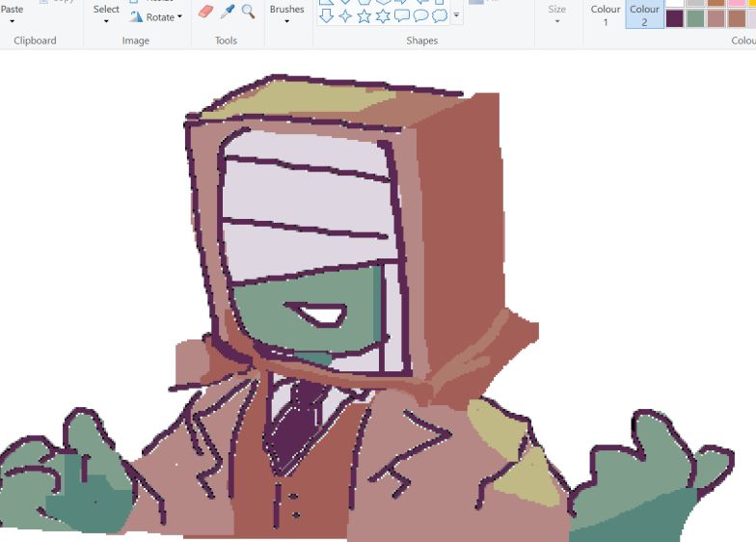Choose the rounded rectangular callout shape
This screenshot has height=542, width=756.
[401, 15]
